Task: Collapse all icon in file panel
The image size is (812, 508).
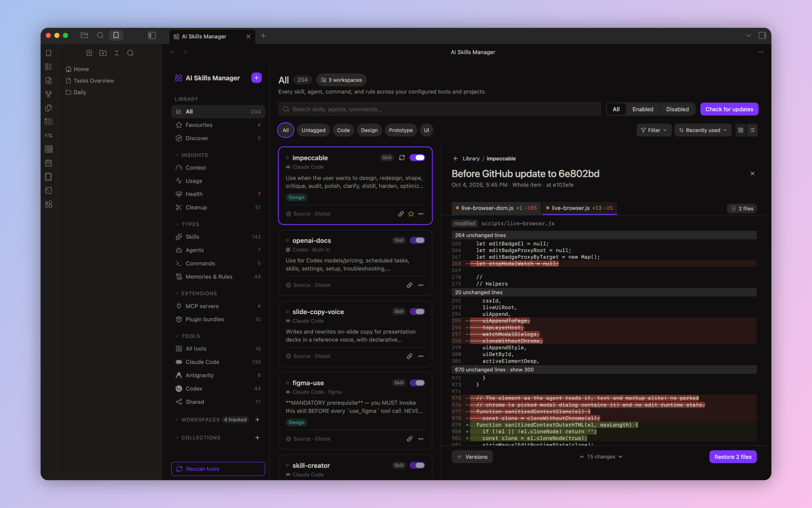Action: coord(117,53)
